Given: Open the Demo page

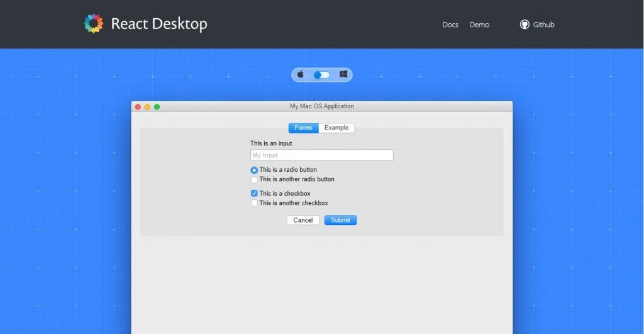Looking at the screenshot, I should (479, 25).
